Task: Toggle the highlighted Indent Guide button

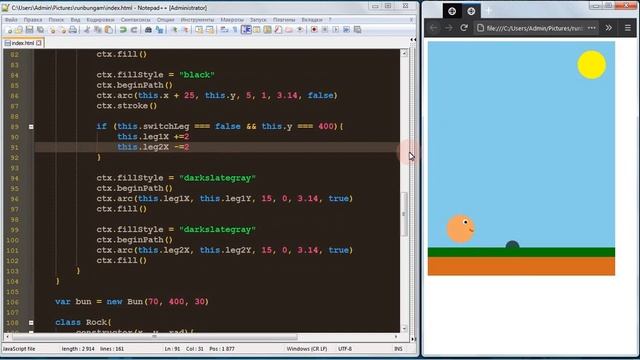Action: tap(246, 29)
